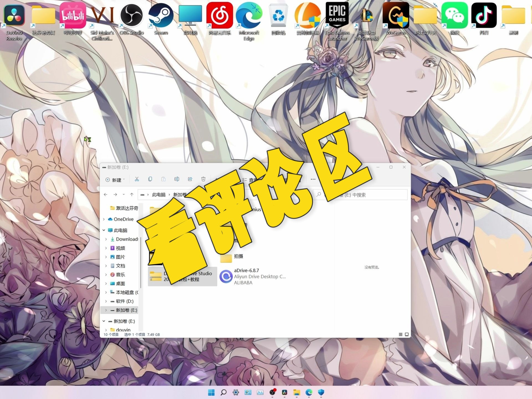The height and width of the screenshot is (399, 532).
Task: Open the three-dot See more menu in Explorer
Action: pos(313,179)
